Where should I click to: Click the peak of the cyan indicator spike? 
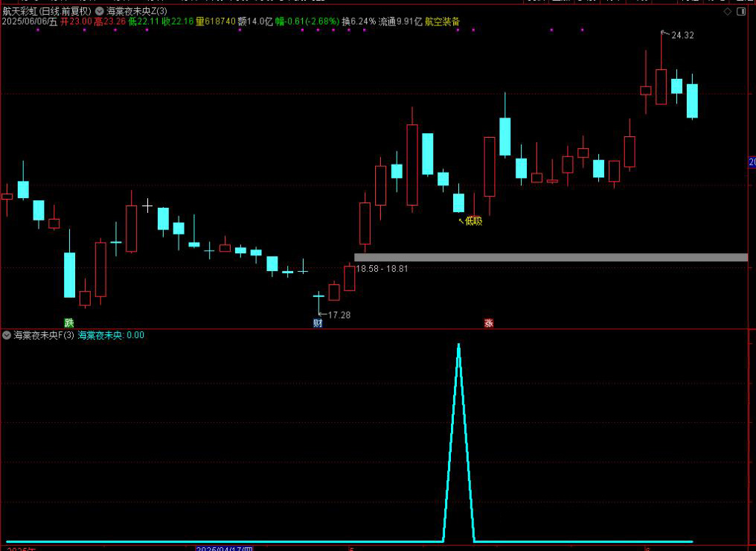click(x=458, y=345)
